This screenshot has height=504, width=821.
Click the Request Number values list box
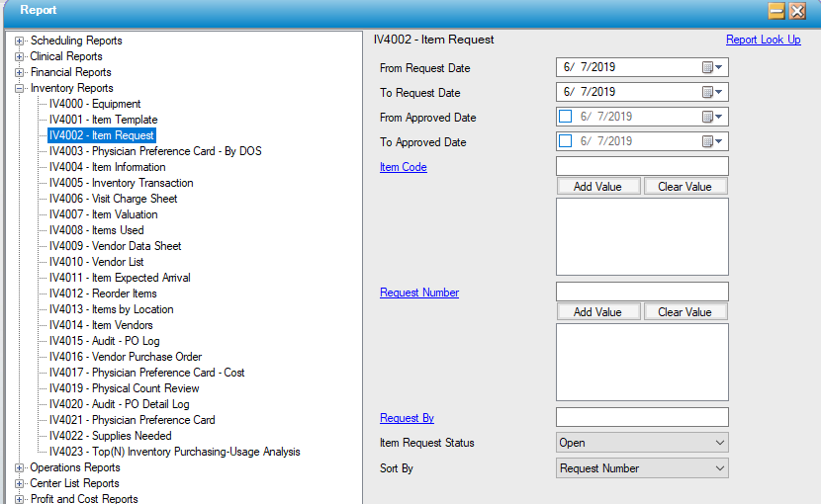click(x=642, y=362)
